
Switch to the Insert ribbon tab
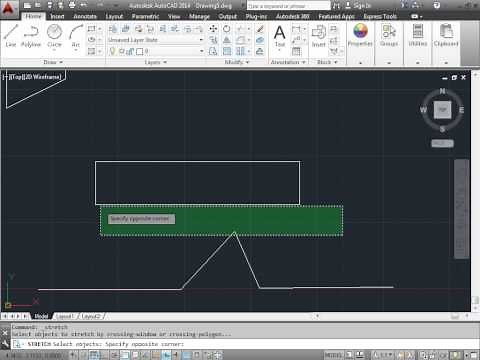click(x=57, y=16)
